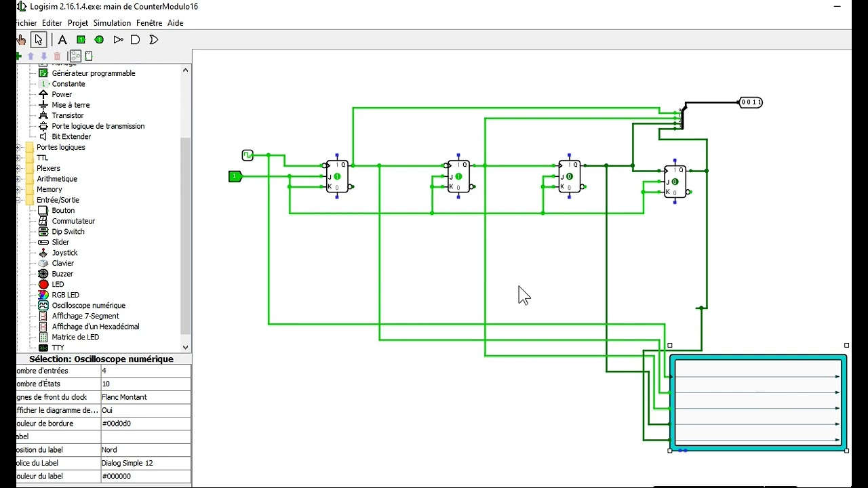Show circuit appearance edit icon
868x488 pixels.
89,56
